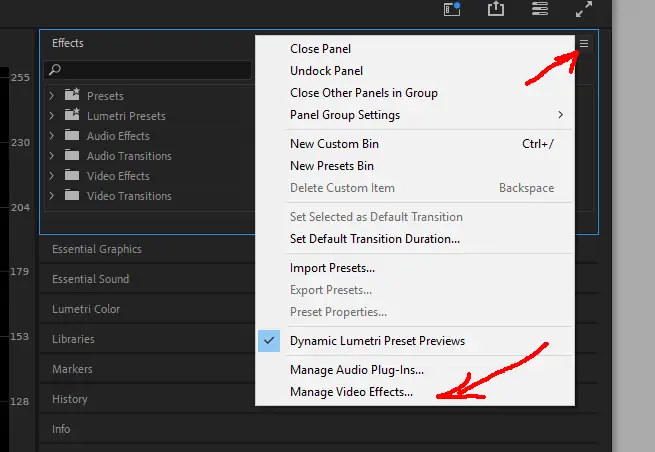Screen dimensions: 655x452
Task: Expand the Audio Transitions chevron
Action: click(x=51, y=156)
